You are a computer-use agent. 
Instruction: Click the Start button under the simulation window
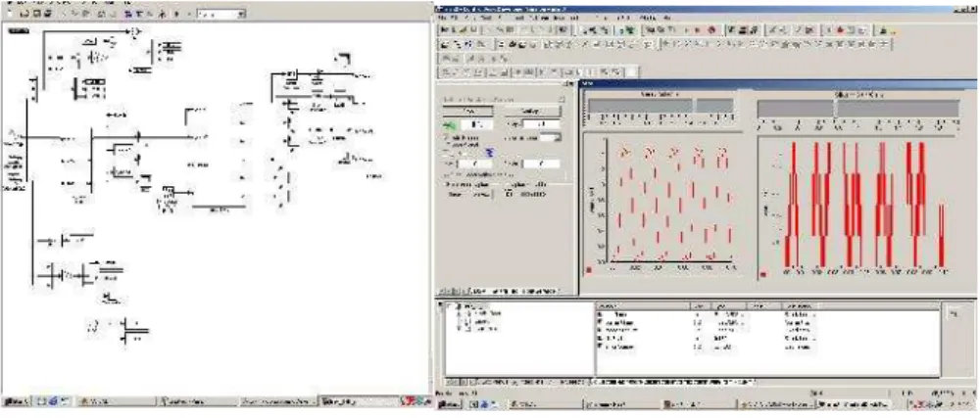tap(451, 405)
